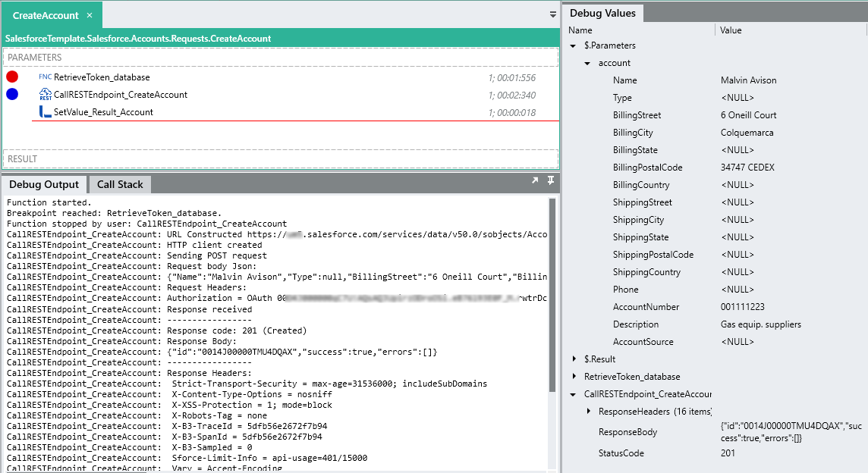Select the Type row
This screenshot has height=473, width=868.
click(x=715, y=97)
